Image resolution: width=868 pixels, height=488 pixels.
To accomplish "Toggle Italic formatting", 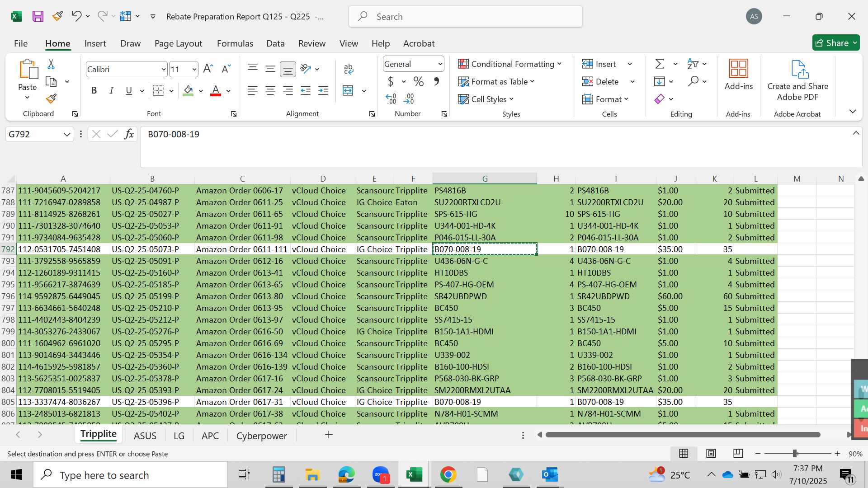I will point(111,91).
